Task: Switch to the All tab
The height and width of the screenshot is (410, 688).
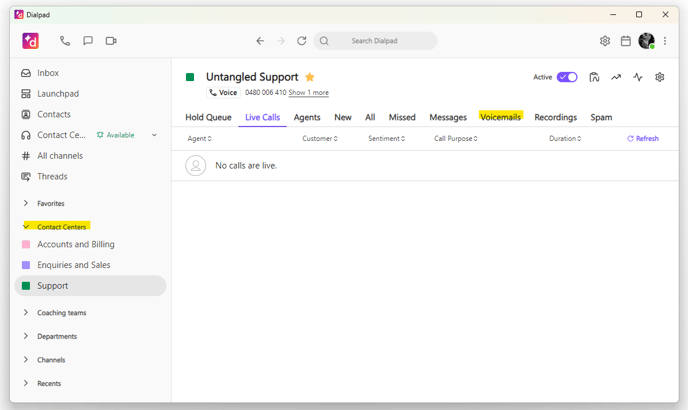Action: pos(370,117)
